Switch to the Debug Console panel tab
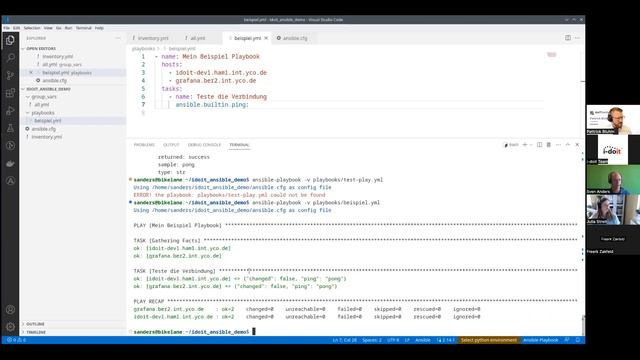This screenshot has width=640, height=360. point(204,145)
